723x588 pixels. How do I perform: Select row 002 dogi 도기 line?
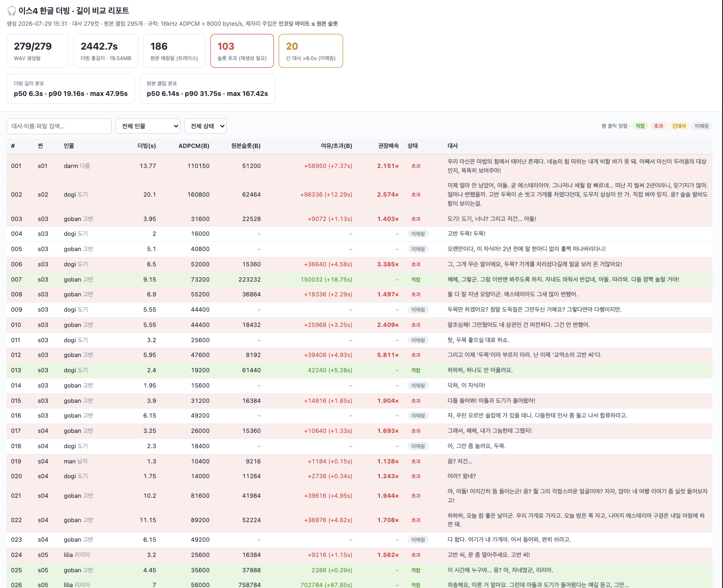[359, 195]
